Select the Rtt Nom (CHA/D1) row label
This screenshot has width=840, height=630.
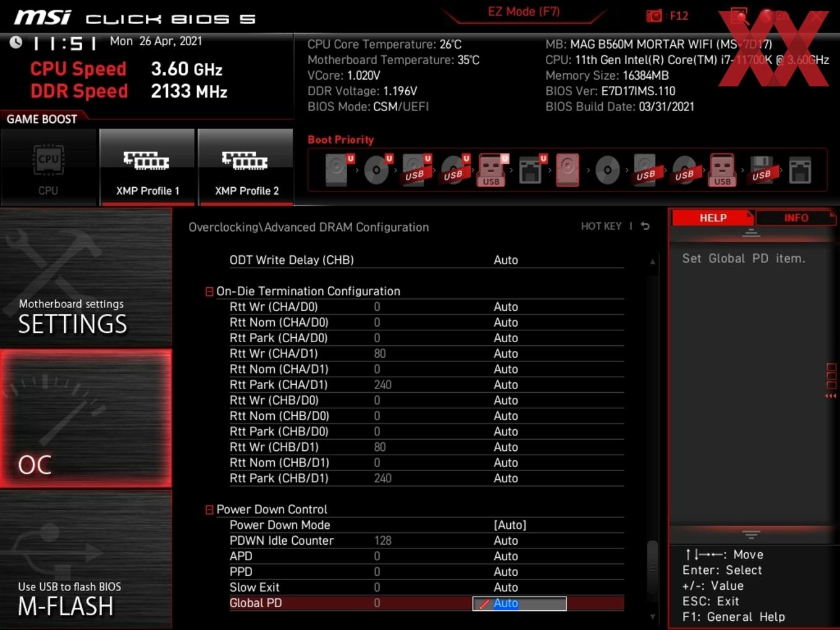279,369
